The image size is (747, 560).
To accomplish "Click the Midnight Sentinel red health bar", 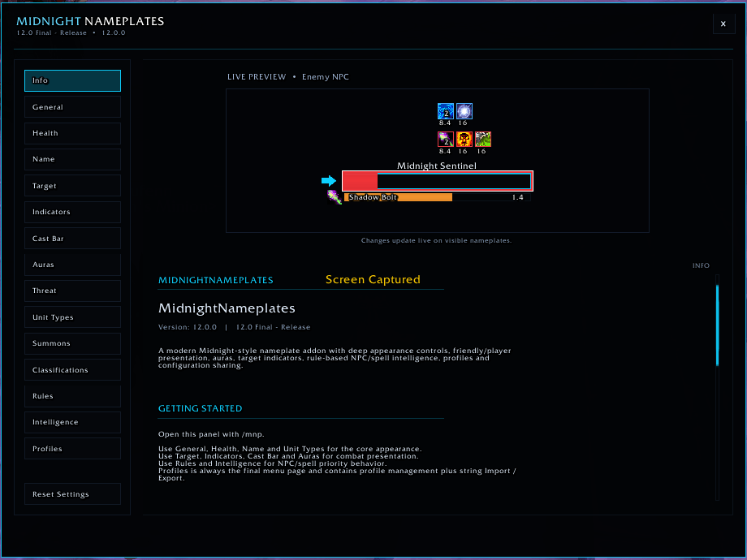I will 438,181.
